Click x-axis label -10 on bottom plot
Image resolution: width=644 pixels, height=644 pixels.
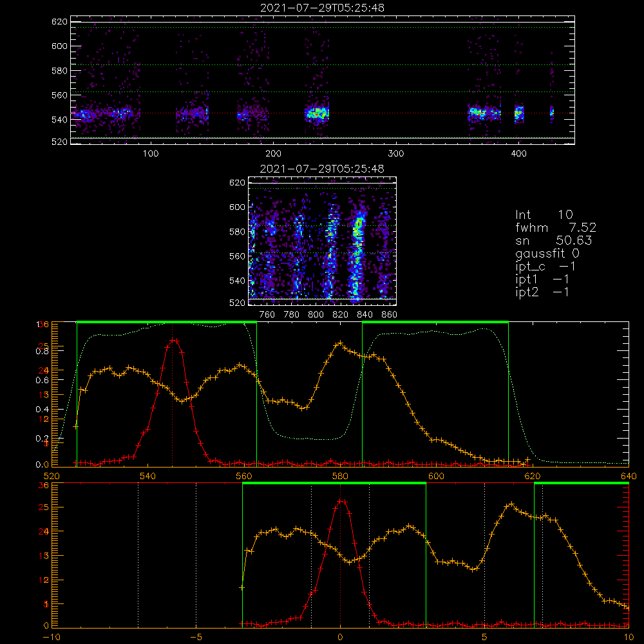click(52, 638)
